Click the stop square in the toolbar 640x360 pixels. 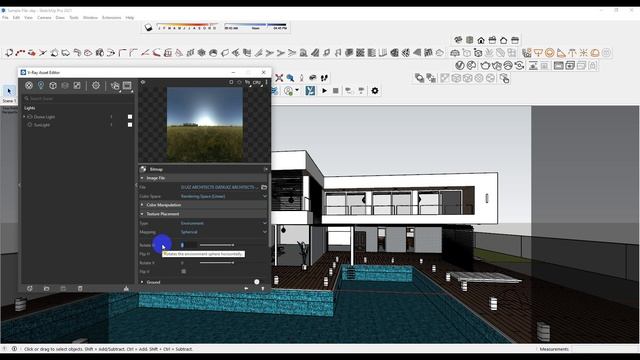pos(336,91)
